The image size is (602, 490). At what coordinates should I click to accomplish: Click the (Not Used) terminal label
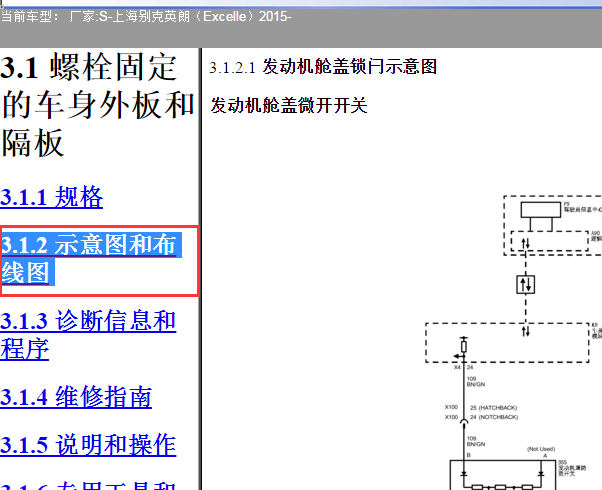pyautogui.click(x=541, y=449)
